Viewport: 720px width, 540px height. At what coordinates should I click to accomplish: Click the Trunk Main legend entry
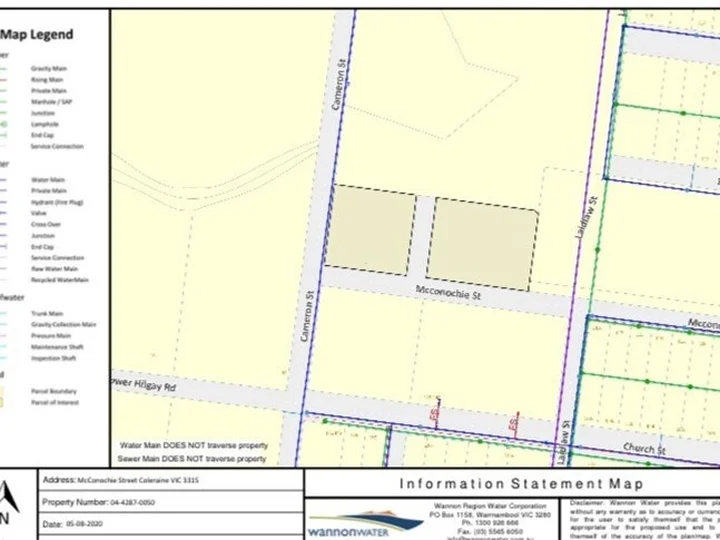(x=47, y=314)
